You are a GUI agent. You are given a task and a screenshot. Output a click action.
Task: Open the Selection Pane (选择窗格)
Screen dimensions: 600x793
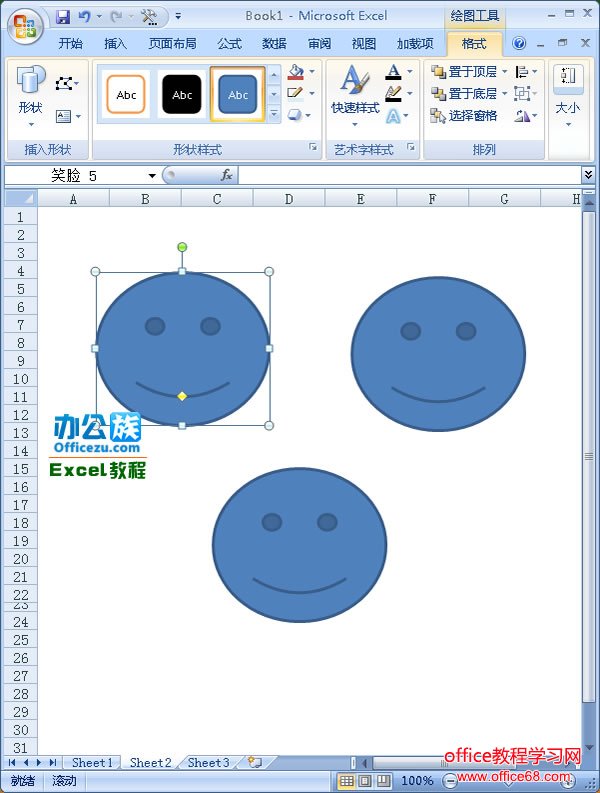click(x=463, y=116)
